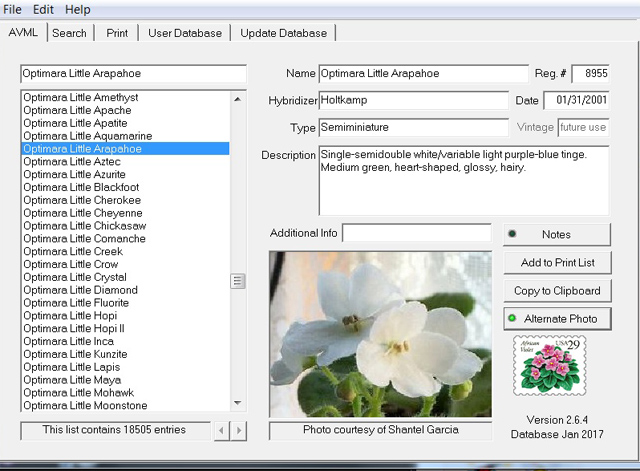Select Optimara Little Diamond in list
Viewport: 640px width, 471px height.
125,290
